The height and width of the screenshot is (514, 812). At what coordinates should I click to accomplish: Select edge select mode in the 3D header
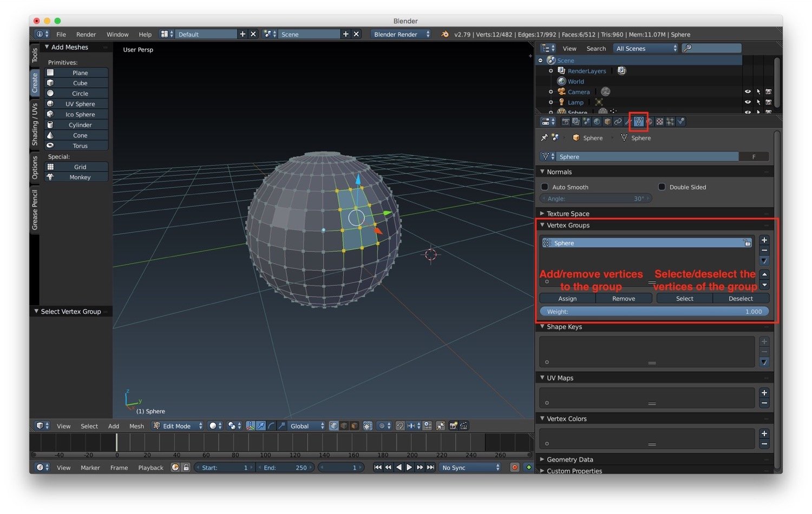click(344, 426)
